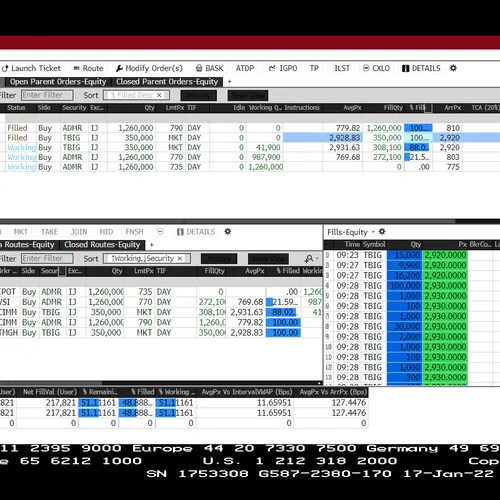Click Save View in routes panel
This screenshot has width=500, height=500.
tap(268, 259)
